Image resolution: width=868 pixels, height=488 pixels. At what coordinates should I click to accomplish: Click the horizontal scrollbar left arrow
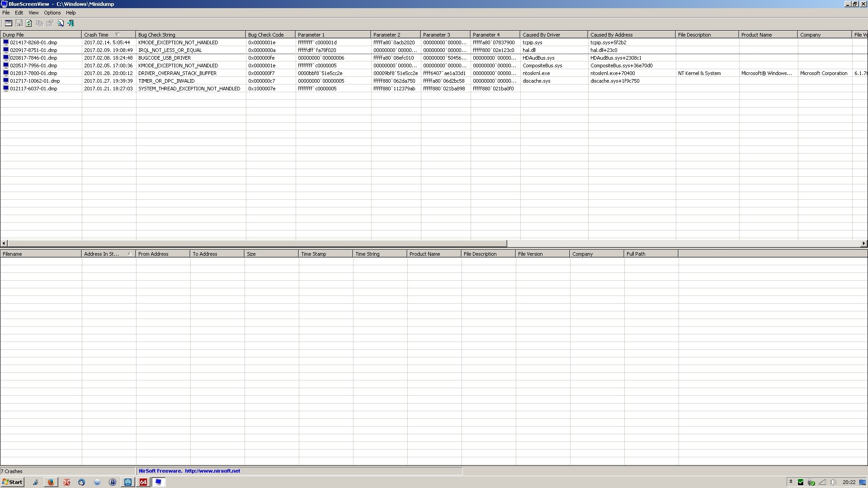coord(4,244)
